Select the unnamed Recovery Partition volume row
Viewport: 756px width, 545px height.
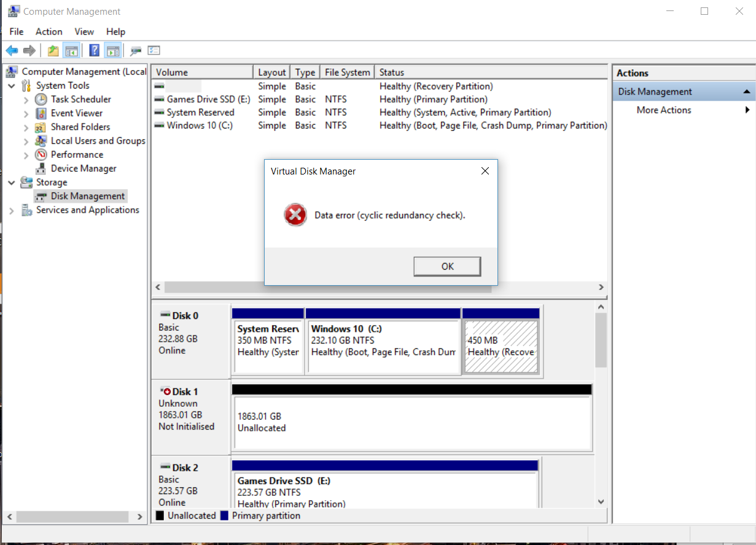click(x=380, y=86)
